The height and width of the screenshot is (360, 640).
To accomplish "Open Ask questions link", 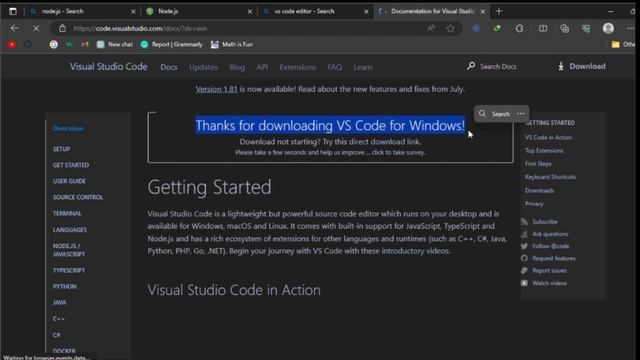I will pyautogui.click(x=550, y=234).
